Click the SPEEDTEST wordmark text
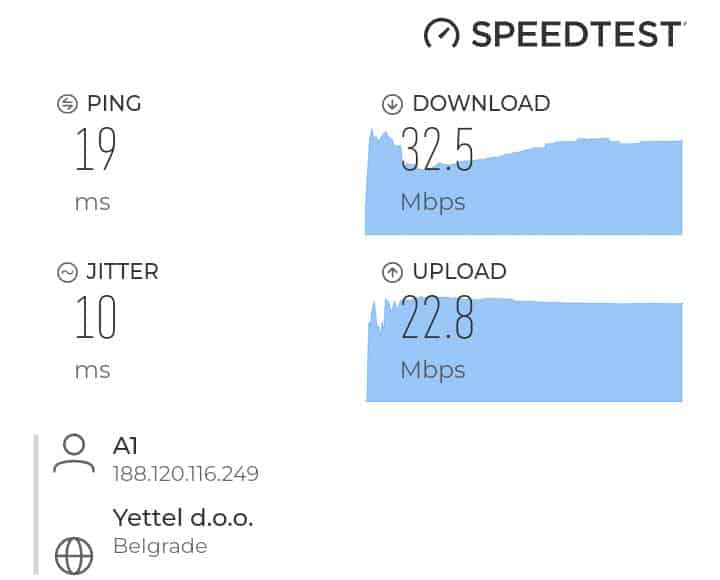 [576, 34]
